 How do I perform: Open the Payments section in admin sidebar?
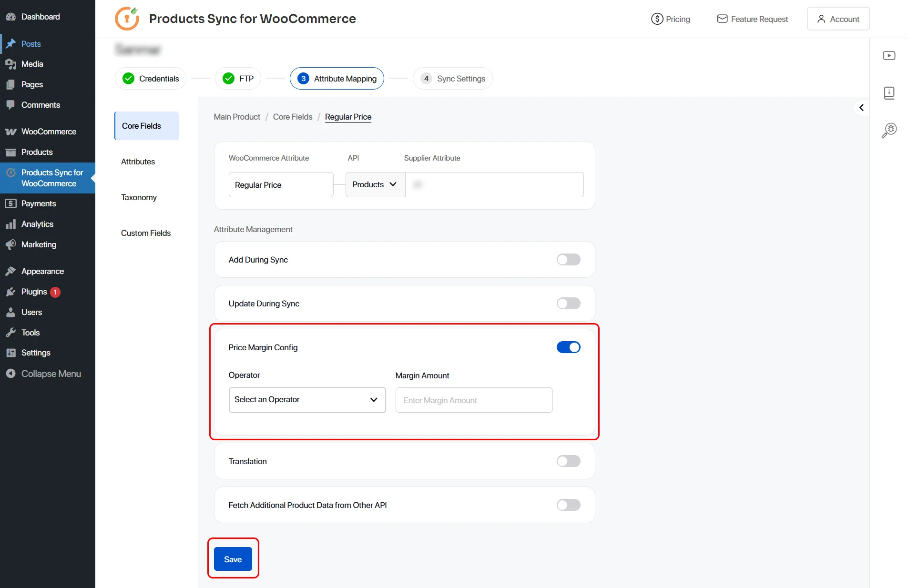tap(38, 203)
